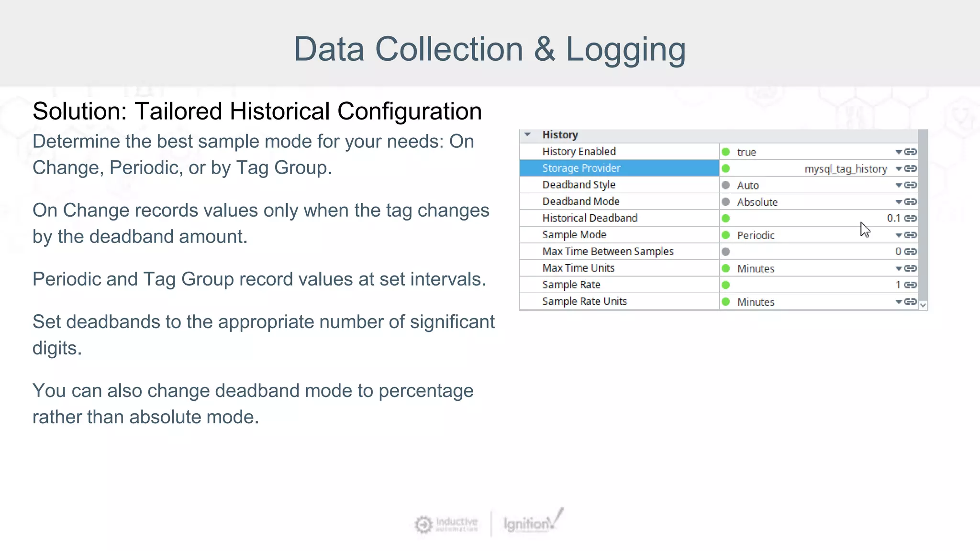Click the property panel vertical scrollbar

923,215
